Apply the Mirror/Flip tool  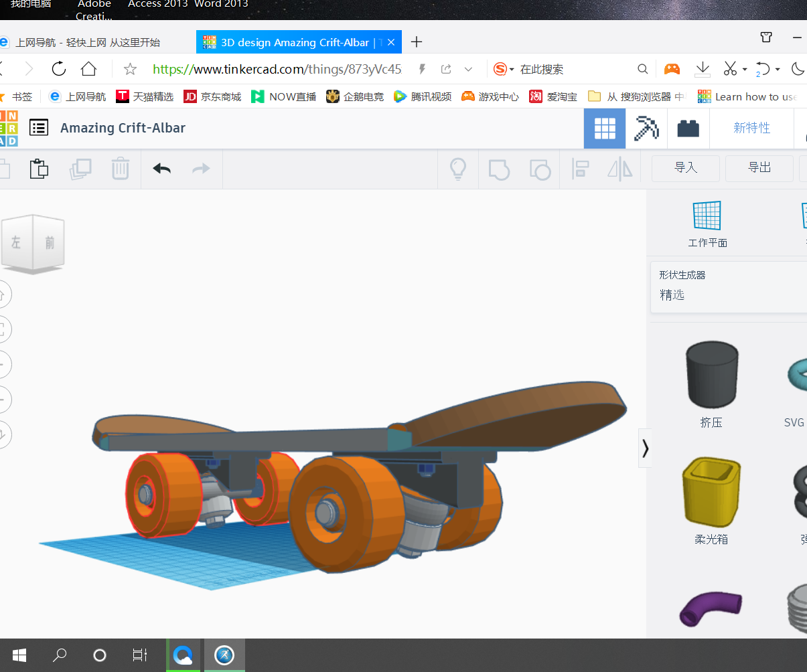(x=619, y=169)
